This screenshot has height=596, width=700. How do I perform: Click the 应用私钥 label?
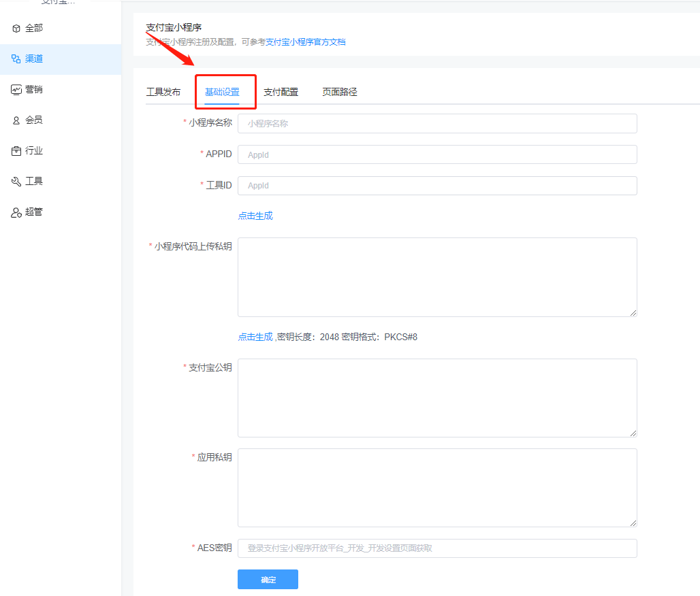point(214,457)
